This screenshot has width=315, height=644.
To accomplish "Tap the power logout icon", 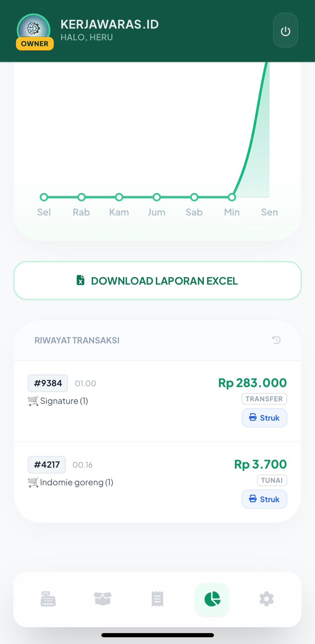I will [x=285, y=31].
